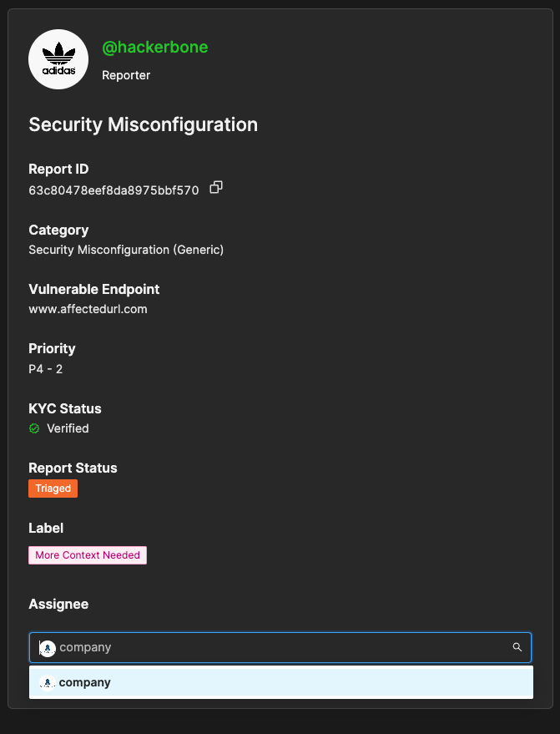
Task: Click the Adidas logo avatar
Action: 58,58
